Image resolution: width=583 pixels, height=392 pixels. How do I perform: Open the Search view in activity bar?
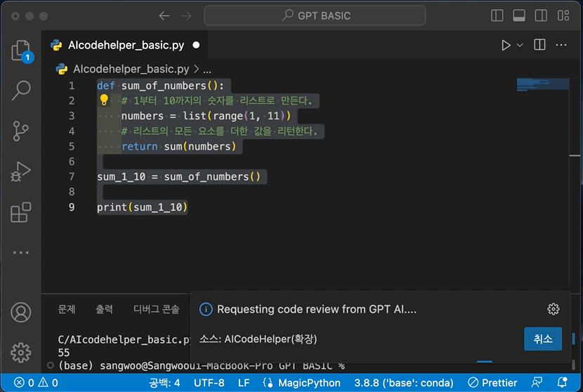[21, 91]
